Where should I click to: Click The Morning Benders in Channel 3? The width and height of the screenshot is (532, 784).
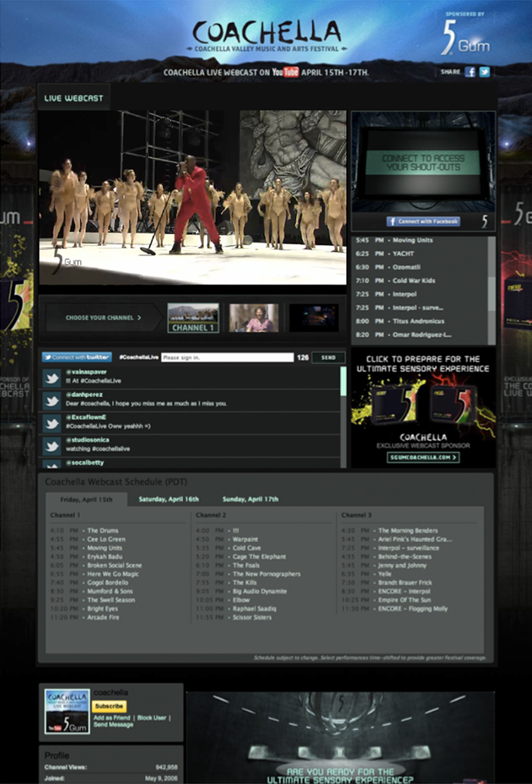point(408,531)
